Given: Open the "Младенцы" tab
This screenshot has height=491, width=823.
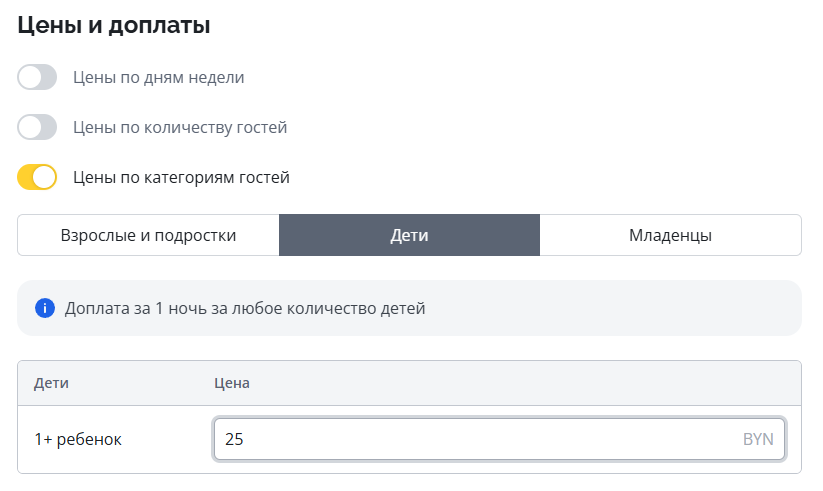Looking at the screenshot, I should pyautogui.click(x=670, y=236).
